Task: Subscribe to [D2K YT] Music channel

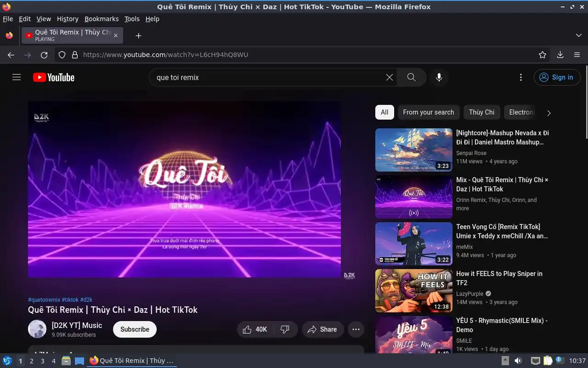Action: 135,329
